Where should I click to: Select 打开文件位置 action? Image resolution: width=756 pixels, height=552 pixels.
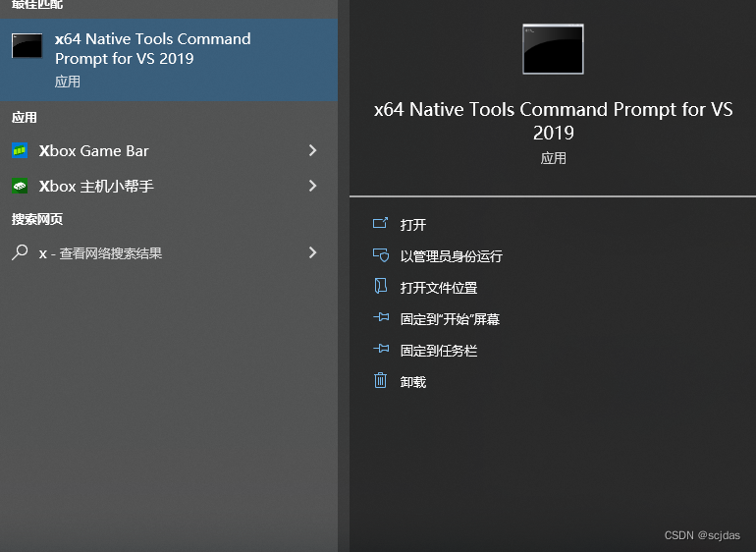(x=439, y=288)
